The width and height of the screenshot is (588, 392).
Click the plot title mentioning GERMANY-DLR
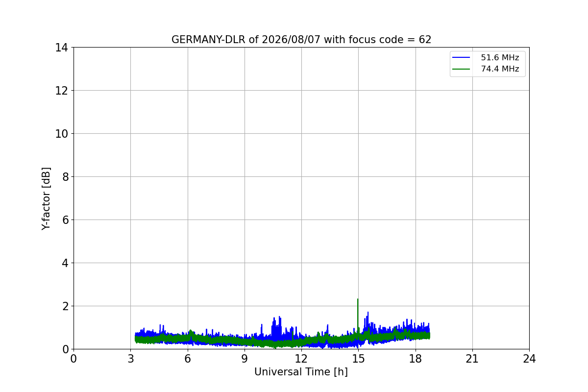(x=301, y=40)
